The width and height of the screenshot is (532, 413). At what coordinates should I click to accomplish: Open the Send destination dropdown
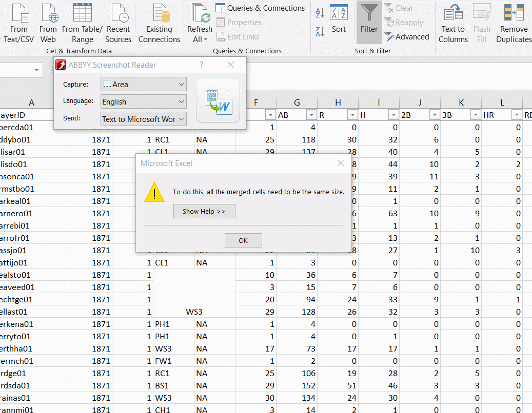pos(144,119)
